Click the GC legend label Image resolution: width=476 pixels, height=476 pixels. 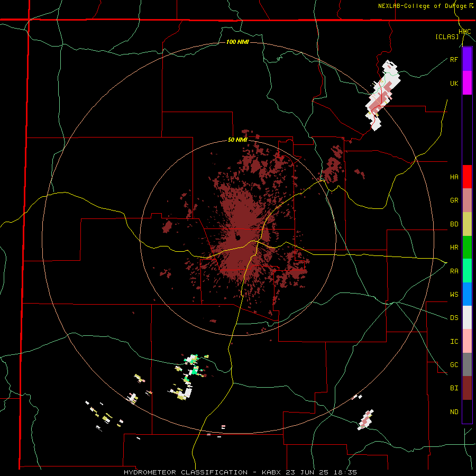point(454,364)
